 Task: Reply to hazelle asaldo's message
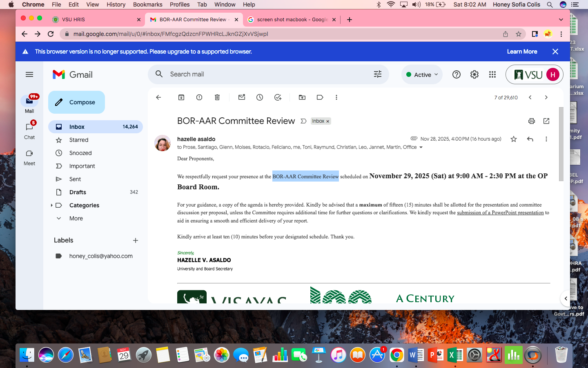click(530, 139)
